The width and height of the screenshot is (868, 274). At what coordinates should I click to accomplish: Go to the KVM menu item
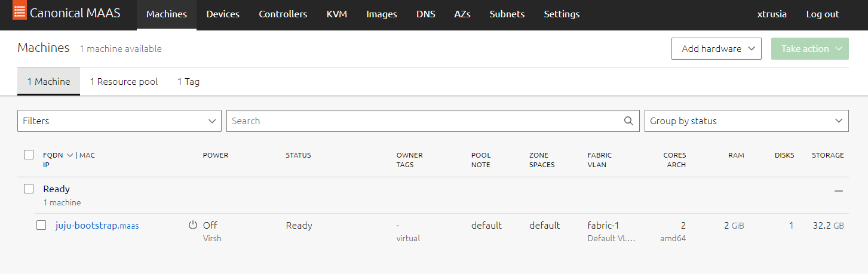tap(337, 14)
